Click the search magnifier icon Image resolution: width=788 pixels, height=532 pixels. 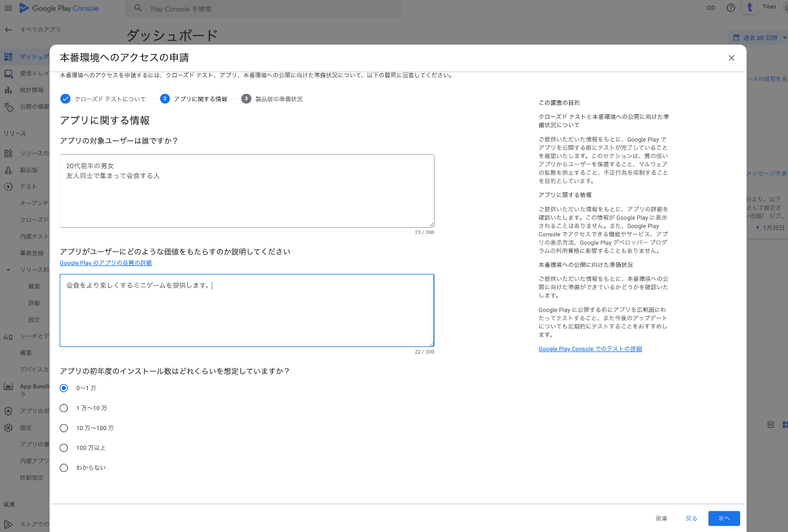pyautogui.click(x=138, y=8)
